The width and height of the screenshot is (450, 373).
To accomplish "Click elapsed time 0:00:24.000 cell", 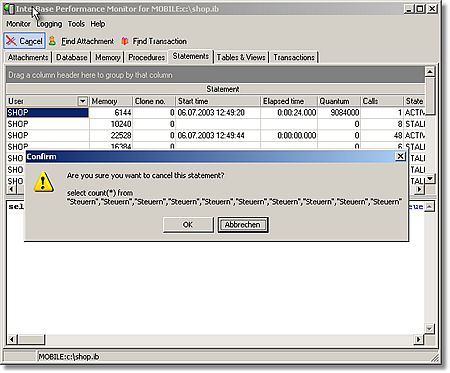I will click(x=289, y=113).
